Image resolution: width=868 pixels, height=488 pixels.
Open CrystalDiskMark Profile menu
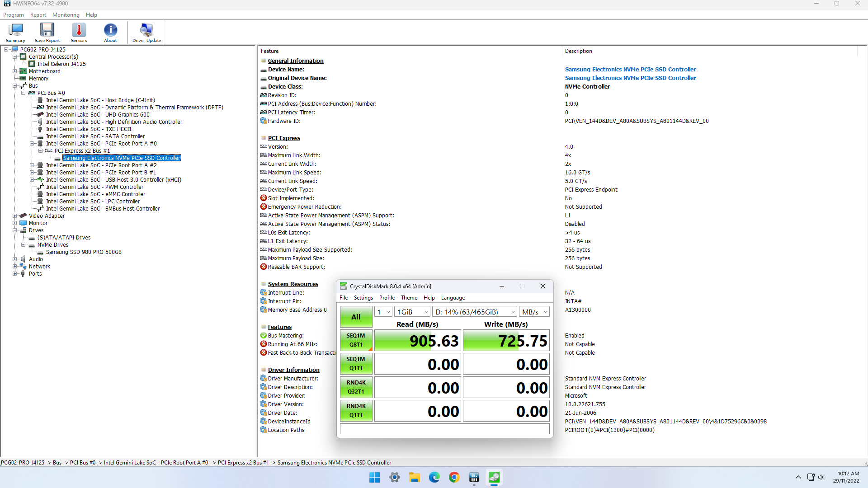coord(387,298)
